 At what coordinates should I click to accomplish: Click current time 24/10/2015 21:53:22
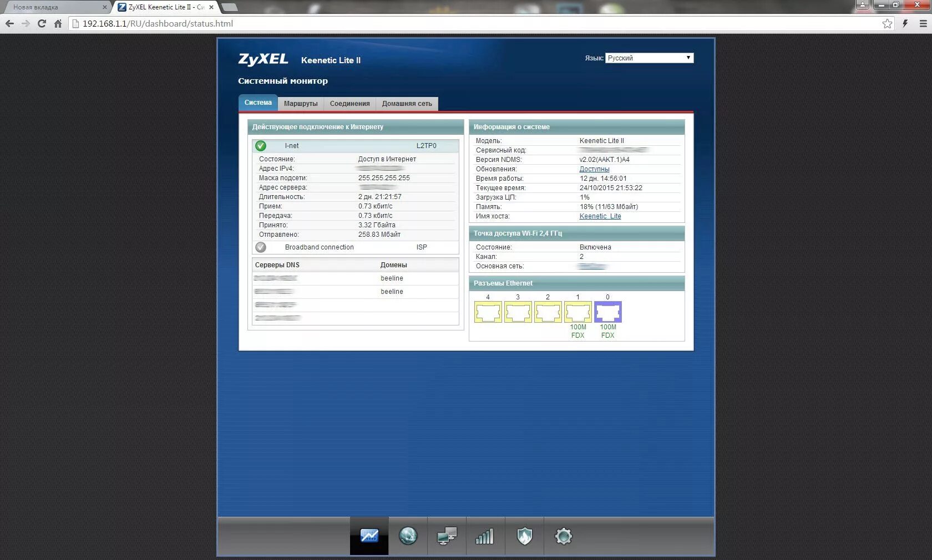(x=611, y=188)
